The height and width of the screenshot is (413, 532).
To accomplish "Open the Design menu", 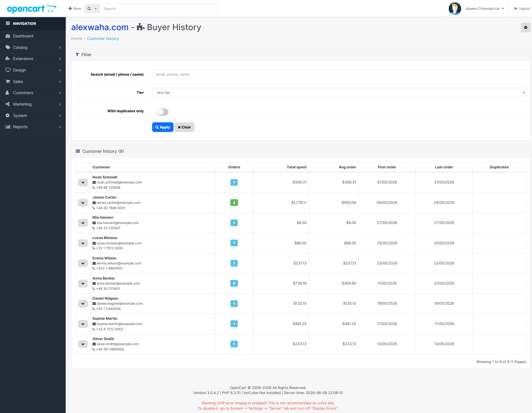I will click(x=33, y=70).
